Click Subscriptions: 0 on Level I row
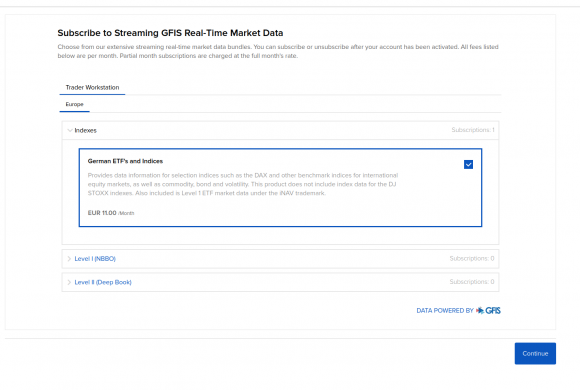 (x=472, y=258)
